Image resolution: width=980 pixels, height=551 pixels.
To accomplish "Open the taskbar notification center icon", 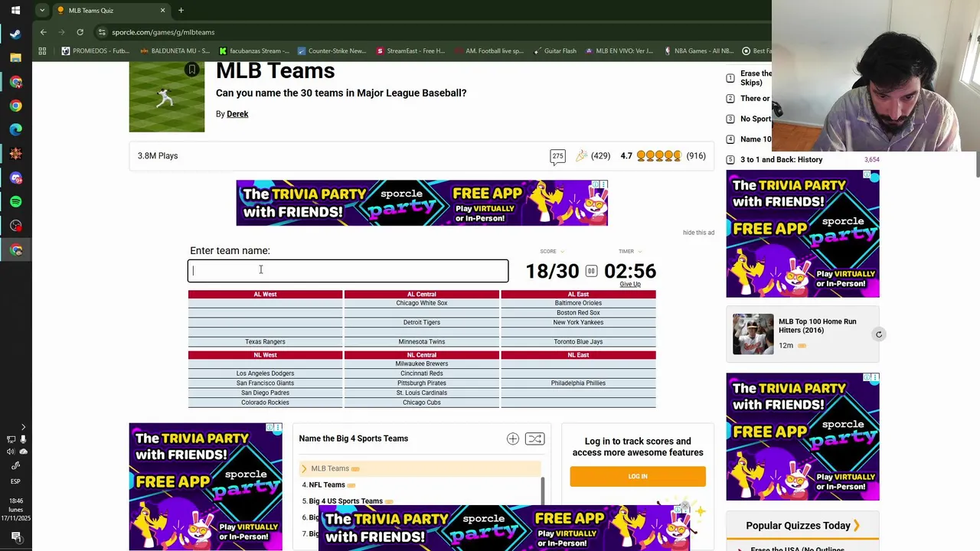I will click(x=15, y=536).
